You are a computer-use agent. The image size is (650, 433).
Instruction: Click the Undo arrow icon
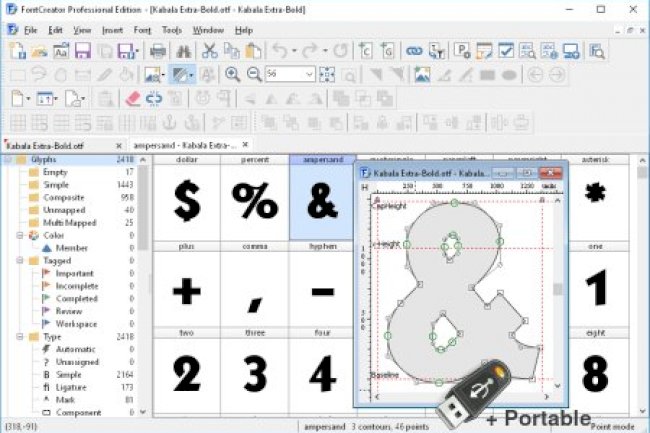coord(281,51)
